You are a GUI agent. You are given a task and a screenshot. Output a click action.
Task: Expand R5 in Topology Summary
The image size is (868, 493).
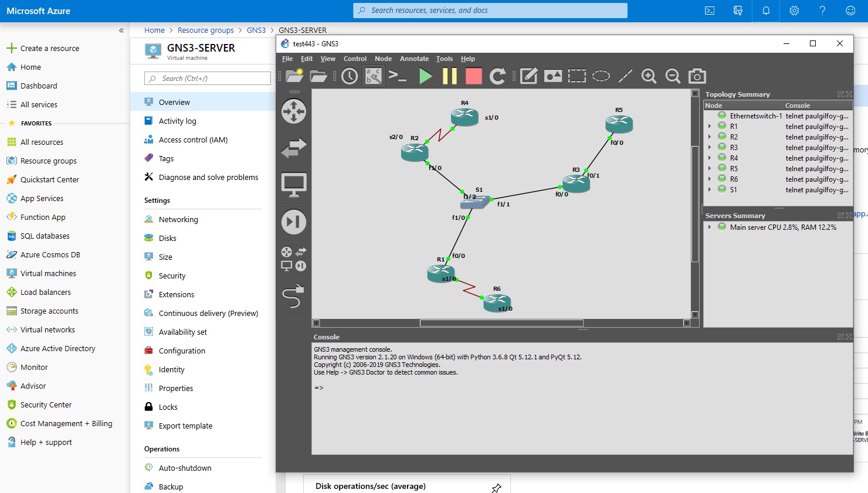tap(710, 168)
